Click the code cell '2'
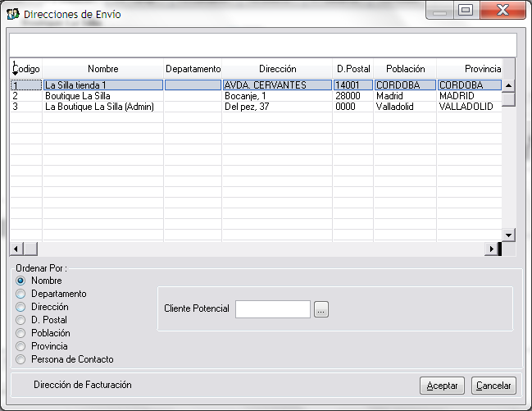The height and width of the screenshot is (411, 532). [x=26, y=96]
